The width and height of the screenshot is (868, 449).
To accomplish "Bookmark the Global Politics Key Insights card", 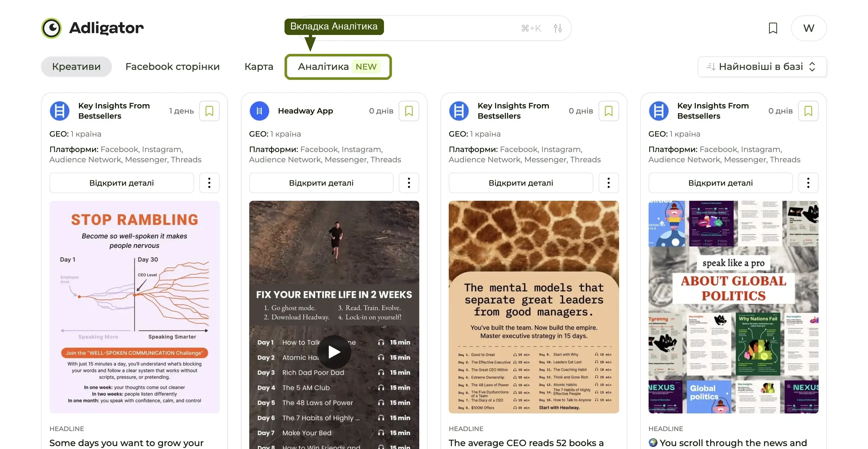I will [x=808, y=111].
